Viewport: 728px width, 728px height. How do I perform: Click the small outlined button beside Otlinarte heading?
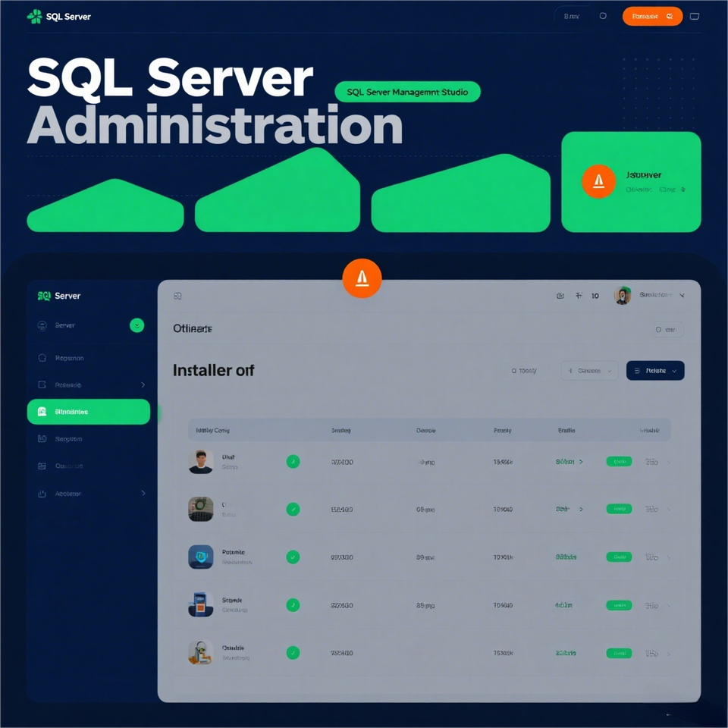[668, 330]
